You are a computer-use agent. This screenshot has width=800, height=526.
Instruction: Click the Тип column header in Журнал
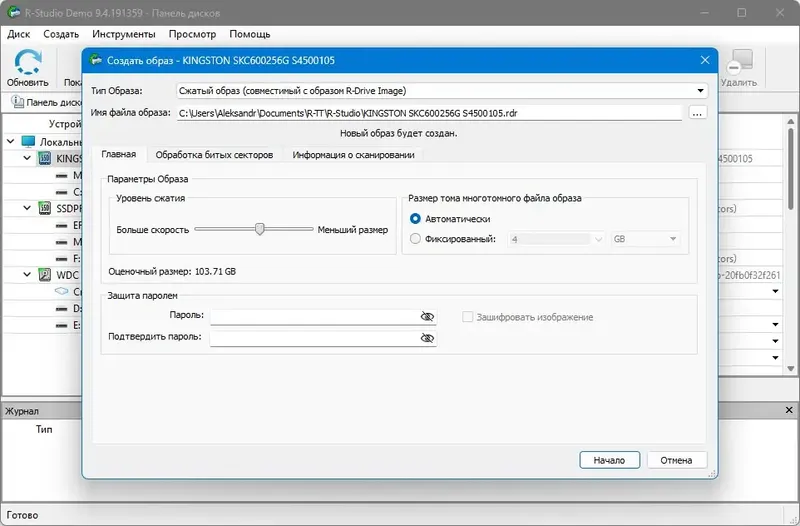click(x=44, y=429)
